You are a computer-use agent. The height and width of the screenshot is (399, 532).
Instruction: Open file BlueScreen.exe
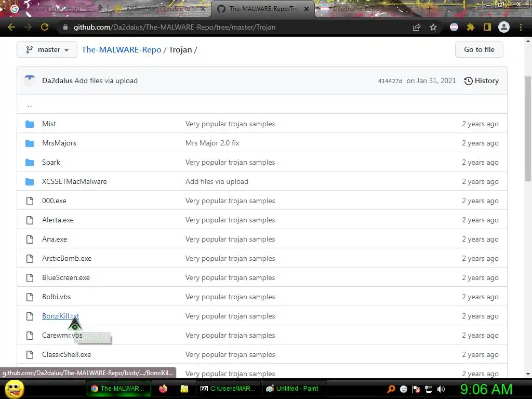(66, 277)
